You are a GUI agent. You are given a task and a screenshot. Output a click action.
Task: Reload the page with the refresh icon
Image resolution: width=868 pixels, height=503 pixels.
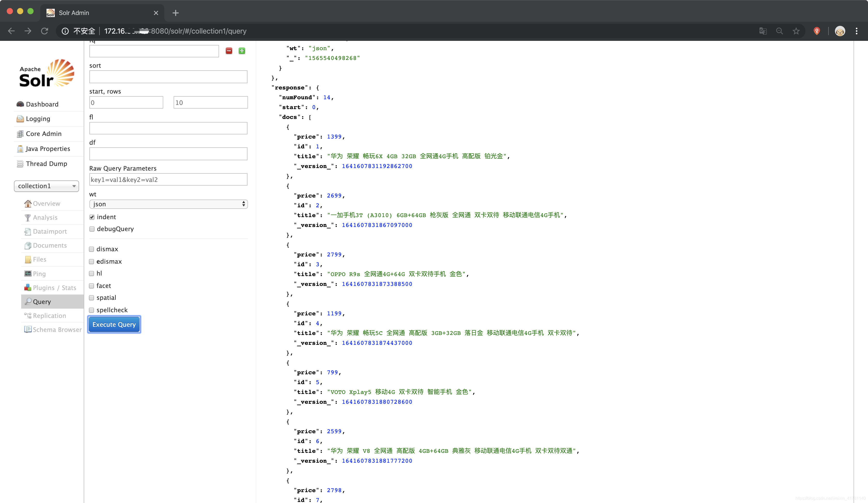click(x=44, y=31)
